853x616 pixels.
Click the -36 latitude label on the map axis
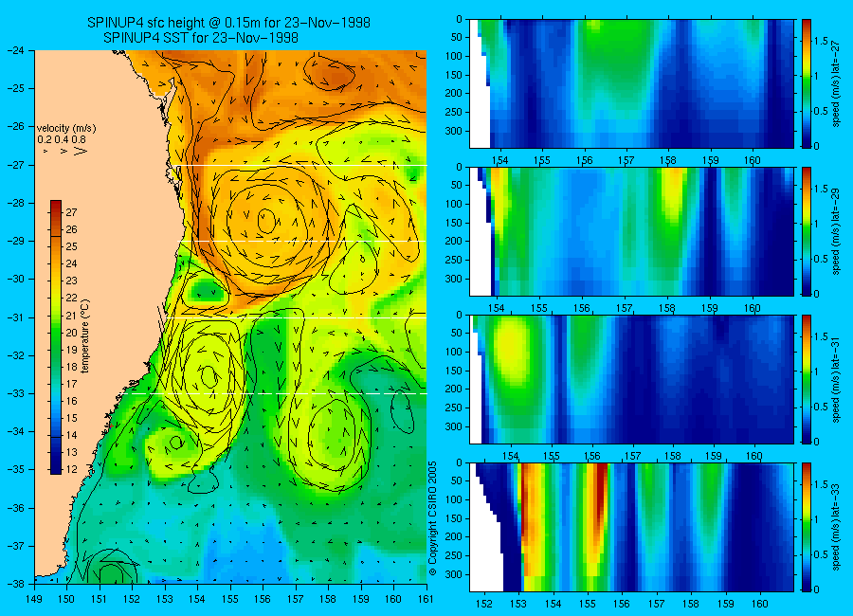tap(15, 508)
